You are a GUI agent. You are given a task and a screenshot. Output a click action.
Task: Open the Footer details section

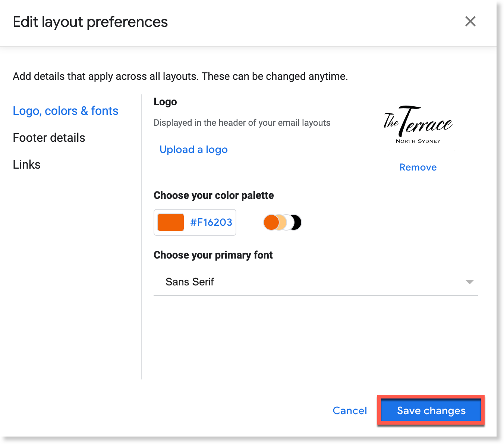click(49, 137)
